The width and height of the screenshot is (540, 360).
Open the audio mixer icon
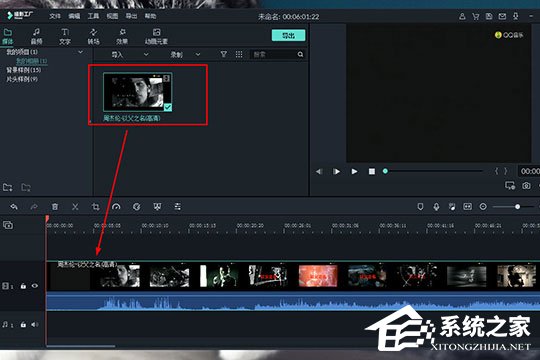452,207
